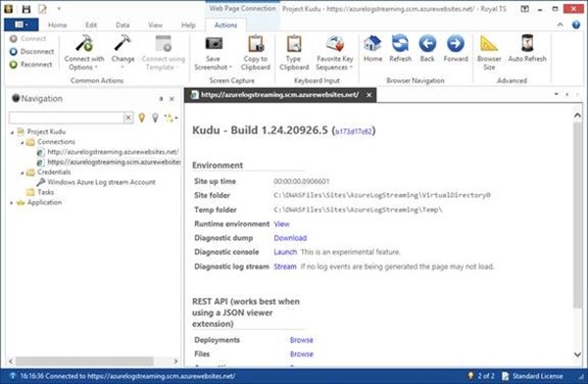Open Browser Size options
Screen dimensions: 588x384
[x=489, y=53]
